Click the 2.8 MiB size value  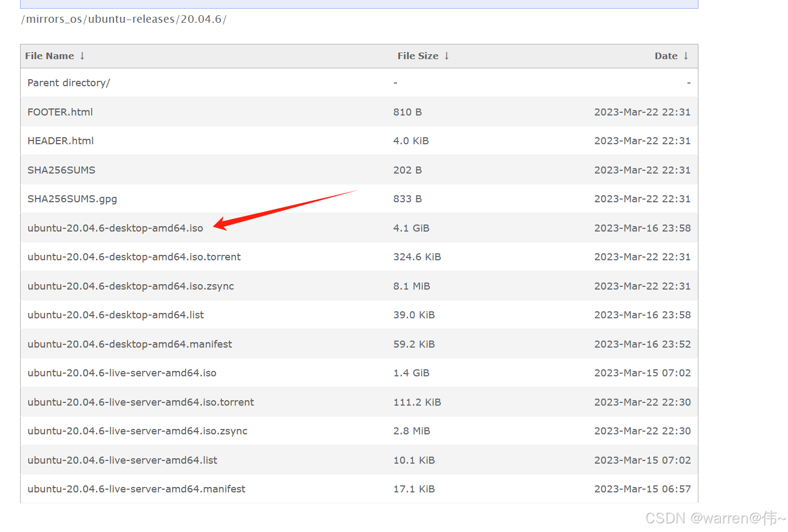(412, 431)
